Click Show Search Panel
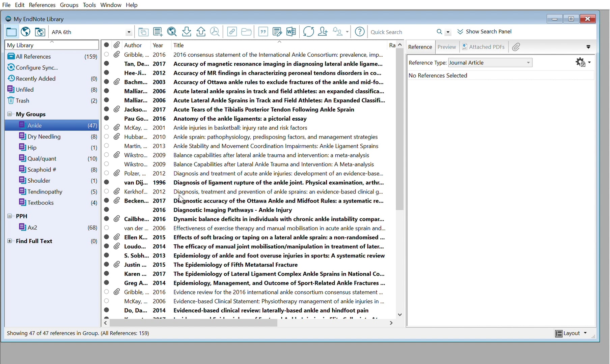Image resolution: width=610 pixels, height=364 pixels. point(484,32)
